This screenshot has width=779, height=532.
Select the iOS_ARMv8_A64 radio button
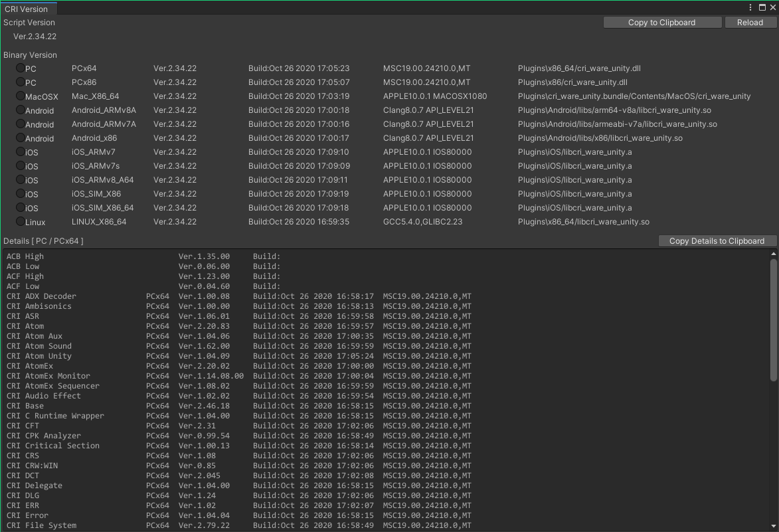[21, 180]
